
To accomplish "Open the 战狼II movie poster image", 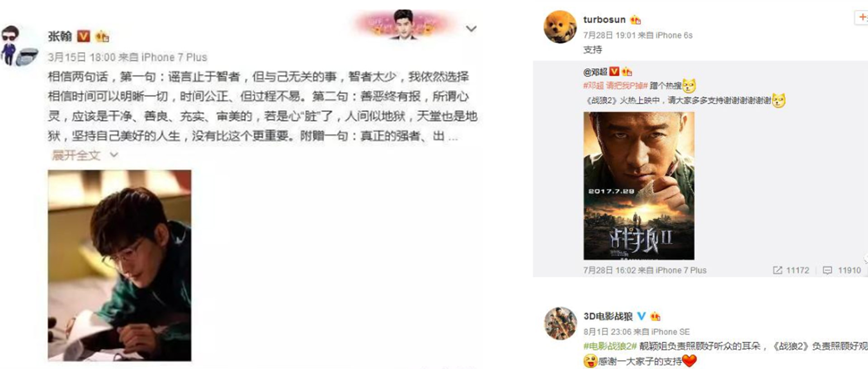I will [639, 186].
